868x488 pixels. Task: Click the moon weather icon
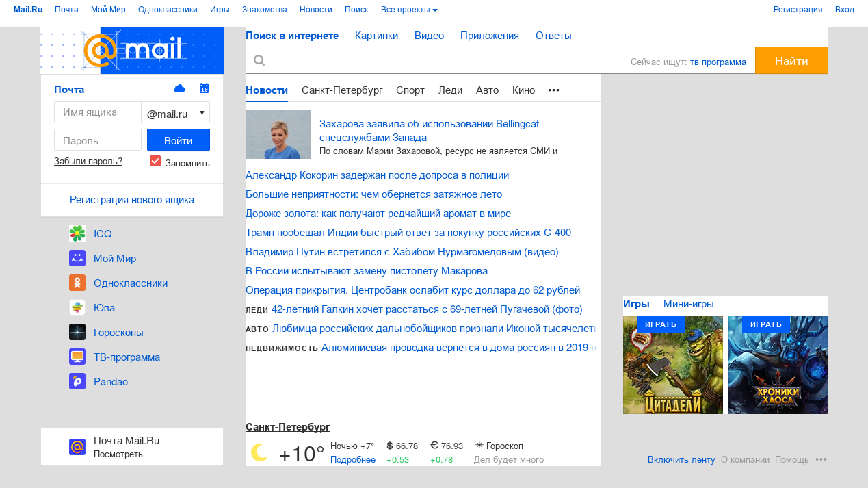[259, 452]
